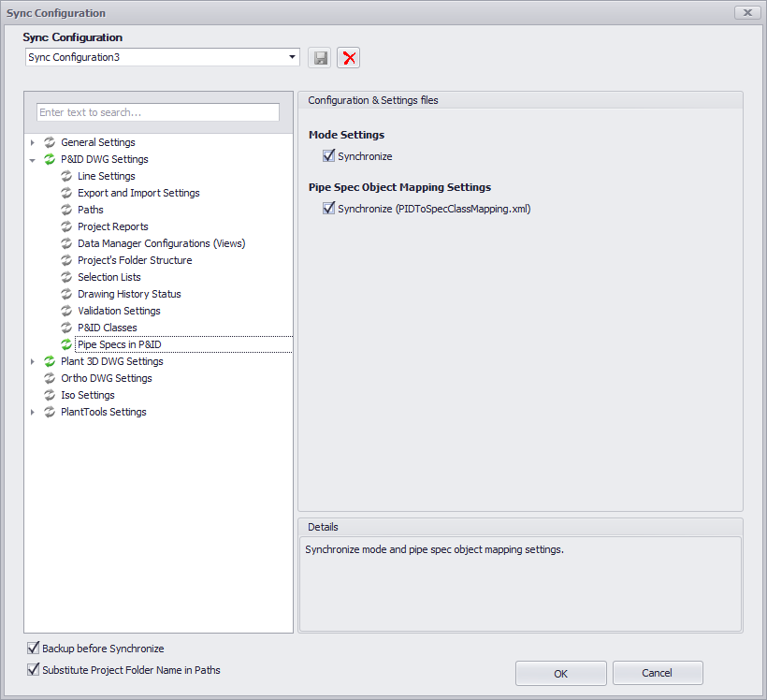
Task: Click green sync icon for Pipe Specs in P&ID
Action: point(66,344)
